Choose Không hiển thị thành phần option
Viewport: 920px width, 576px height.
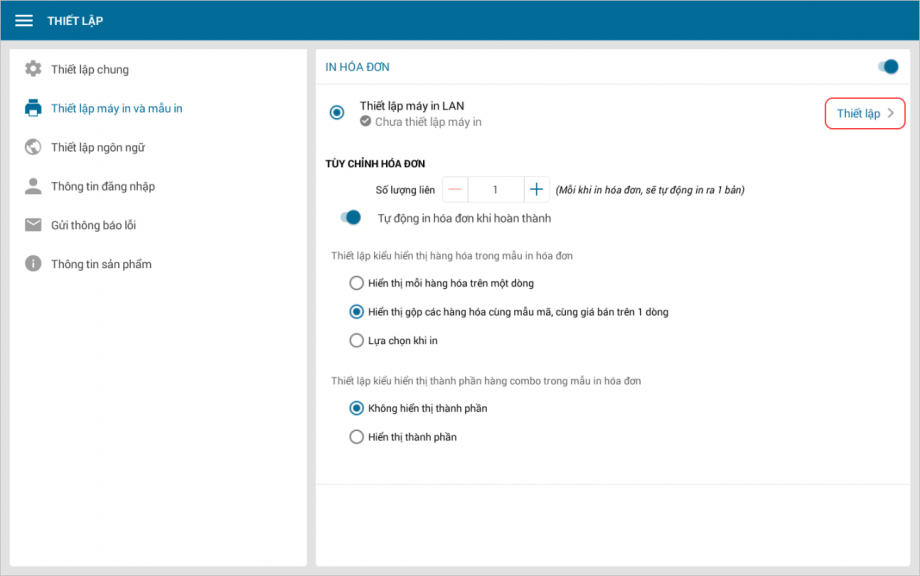point(356,408)
